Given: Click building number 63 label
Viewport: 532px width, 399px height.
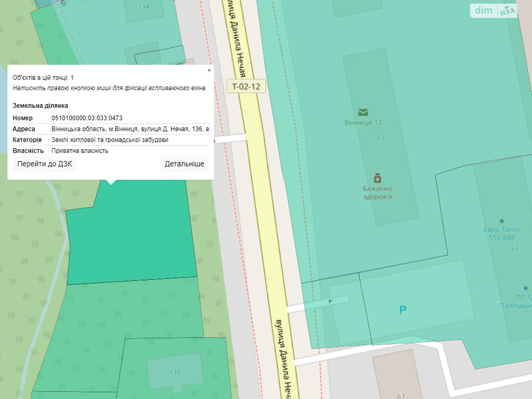Looking at the screenshot, I should [x=381, y=137].
